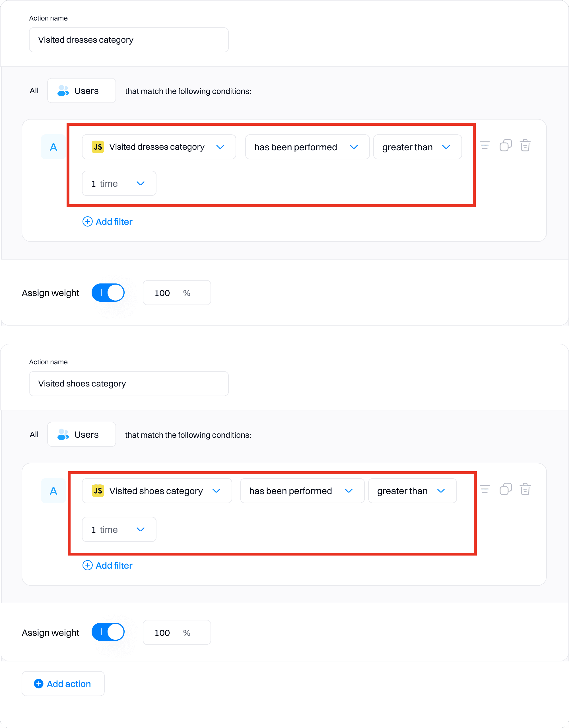The image size is (569, 728).
Task: Click the Add action button
Action: 63,684
